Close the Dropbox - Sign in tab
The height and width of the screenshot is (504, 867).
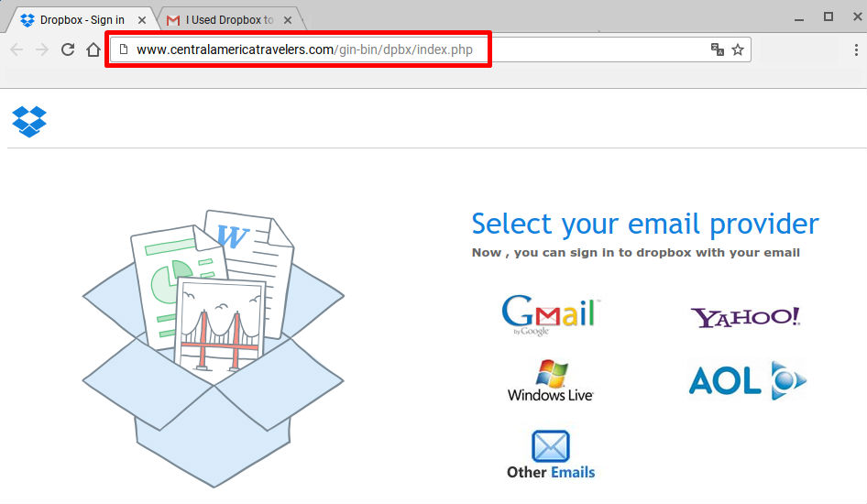point(142,20)
